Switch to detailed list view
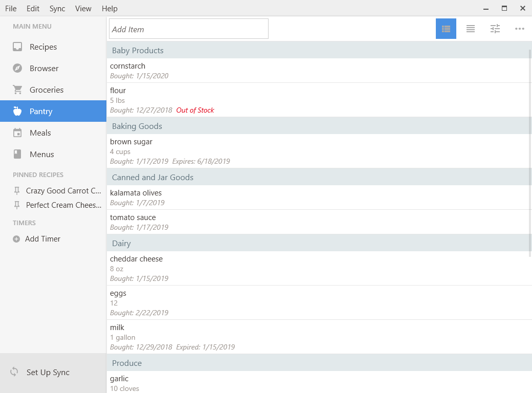Image resolution: width=532 pixels, height=393 pixels. (x=446, y=29)
